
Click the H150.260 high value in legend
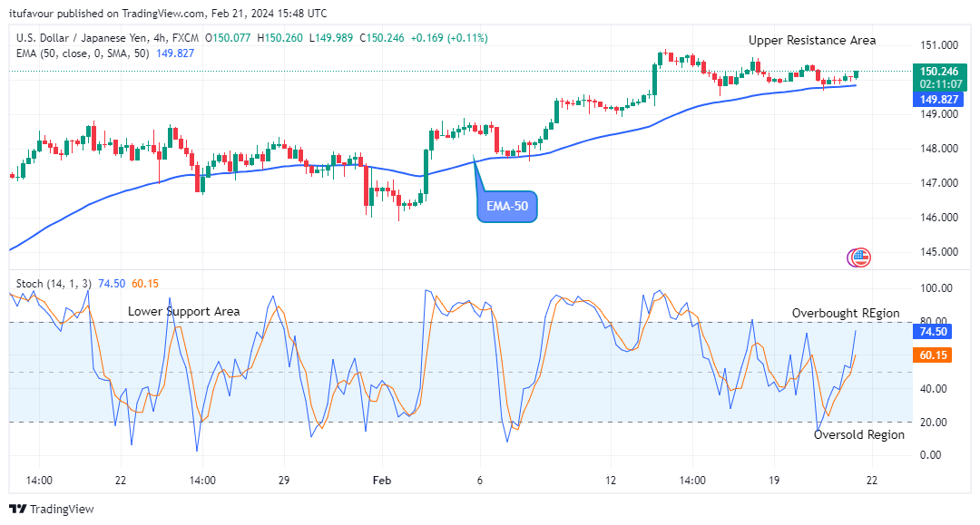point(279,37)
